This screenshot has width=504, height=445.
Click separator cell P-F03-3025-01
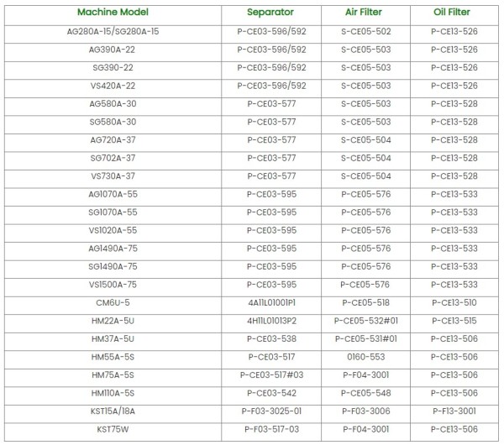click(x=271, y=411)
